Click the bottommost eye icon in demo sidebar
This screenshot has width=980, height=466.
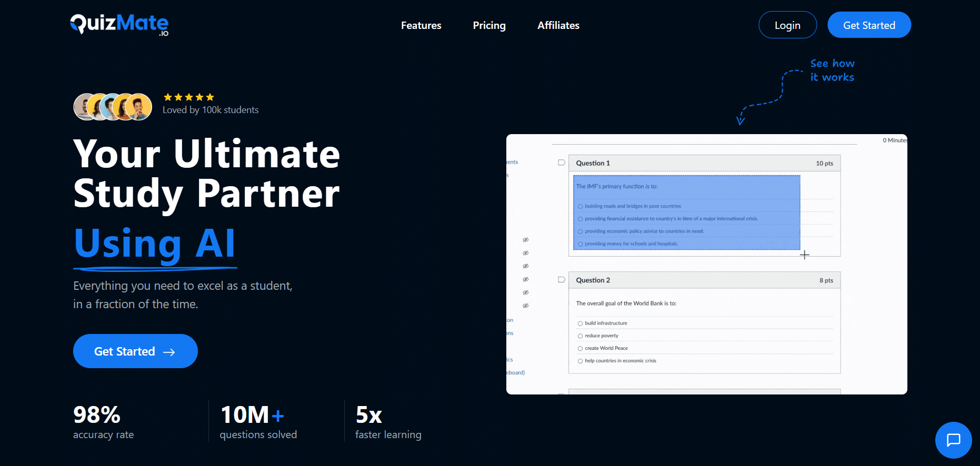(525, 306)
